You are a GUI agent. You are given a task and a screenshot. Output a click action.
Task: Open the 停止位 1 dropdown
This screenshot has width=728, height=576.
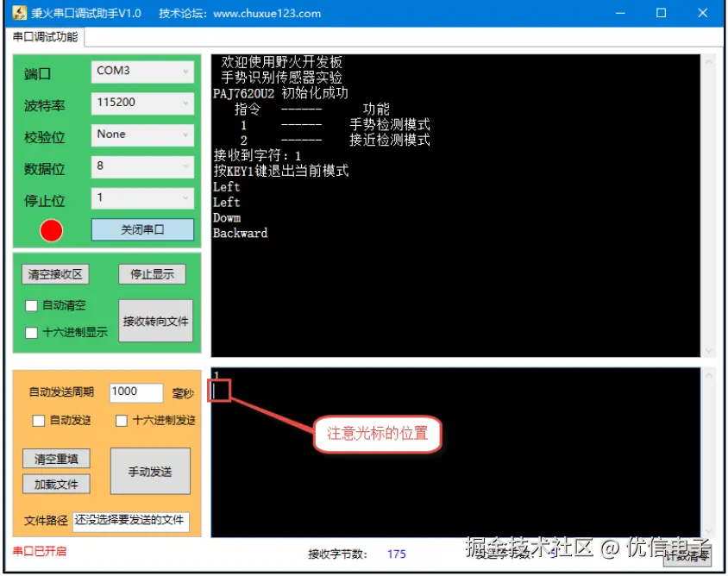(x=142, y=198)
